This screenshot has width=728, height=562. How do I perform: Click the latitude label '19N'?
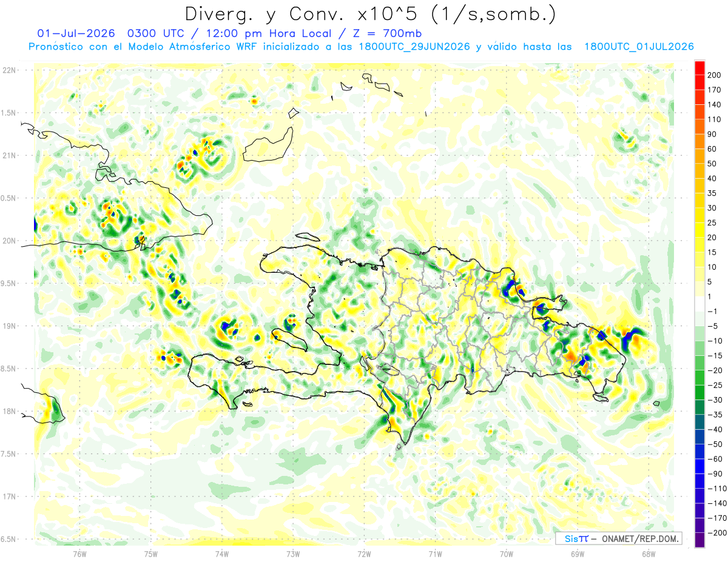point(9,326)
